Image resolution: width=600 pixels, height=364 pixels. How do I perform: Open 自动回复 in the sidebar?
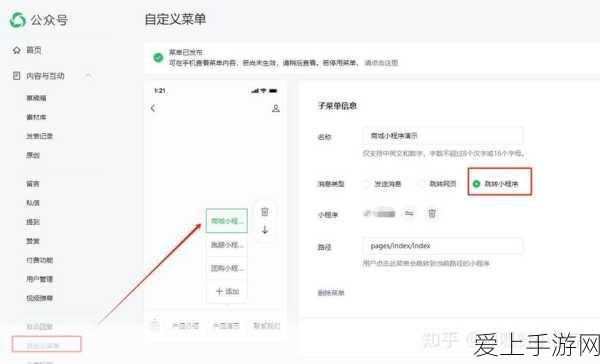click(39, 327)
